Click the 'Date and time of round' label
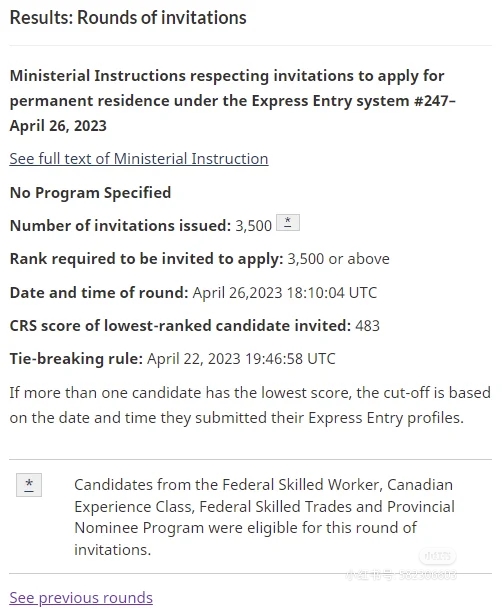Image resolution: width=502 pixels, height=612 pixels. point(99,293)
